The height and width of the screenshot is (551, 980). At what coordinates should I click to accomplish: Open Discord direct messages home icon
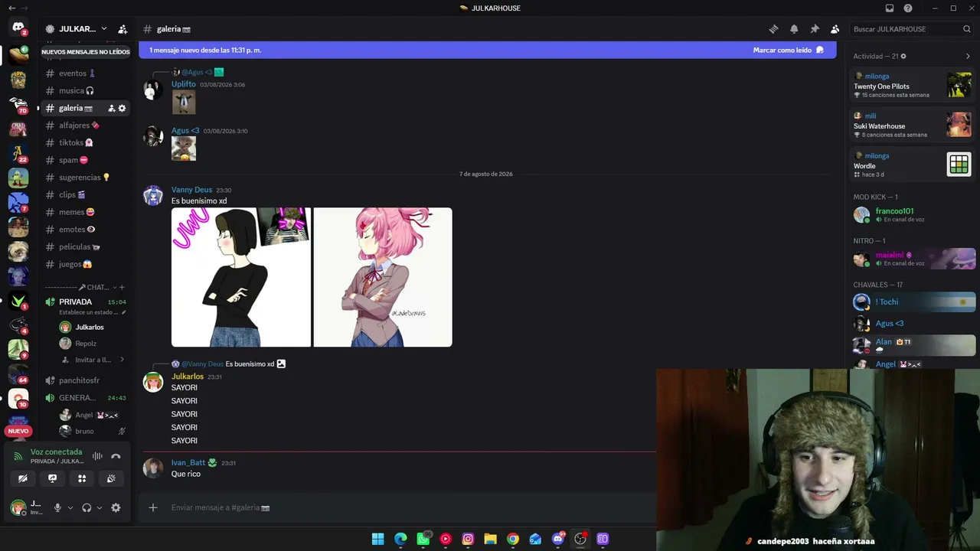[18, 28]
